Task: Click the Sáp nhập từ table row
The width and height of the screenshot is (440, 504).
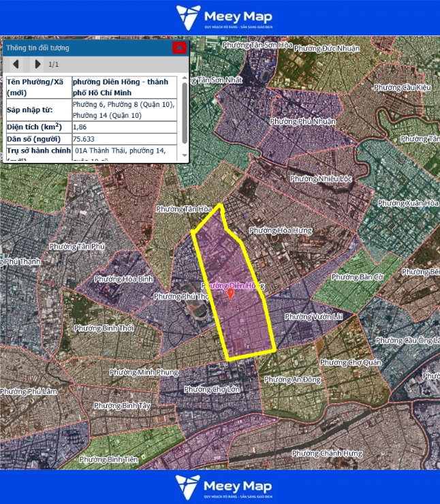Action: (95, 109)
